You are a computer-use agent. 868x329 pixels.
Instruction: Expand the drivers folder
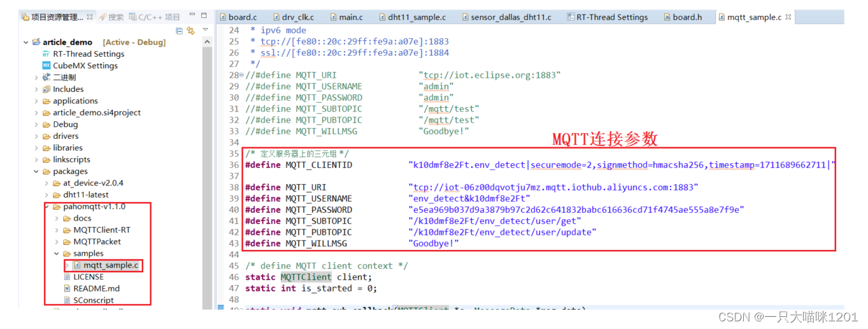[36, 136]
